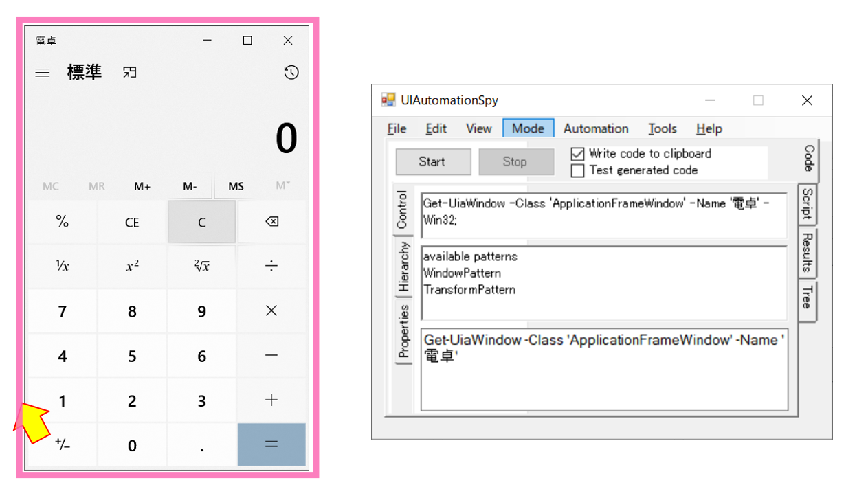Click digit 0 on calculator
This screenshot has width=868, height=498.
tap(132, 444)
